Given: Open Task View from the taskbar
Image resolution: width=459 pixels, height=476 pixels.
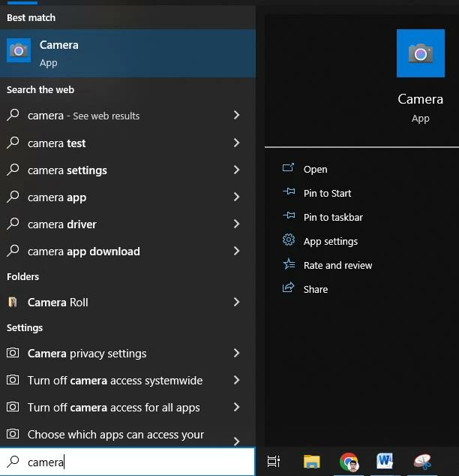Looking at the screenshot, I should point(274,461).
